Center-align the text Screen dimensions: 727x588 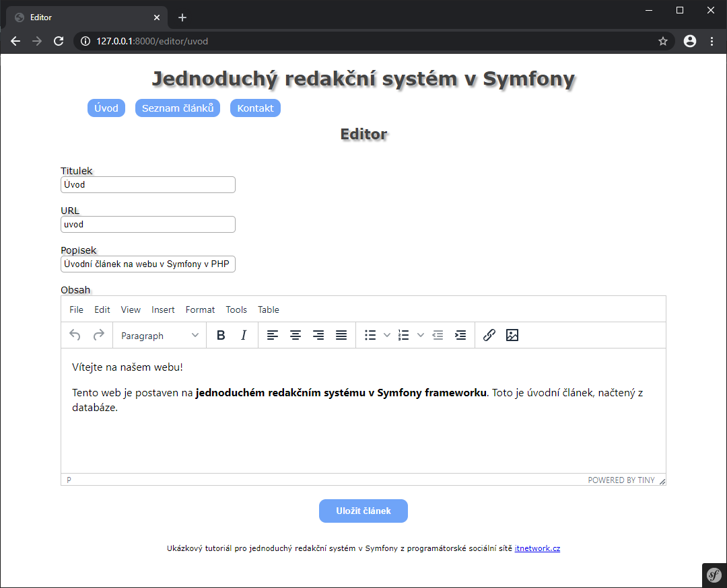[296, 335]
